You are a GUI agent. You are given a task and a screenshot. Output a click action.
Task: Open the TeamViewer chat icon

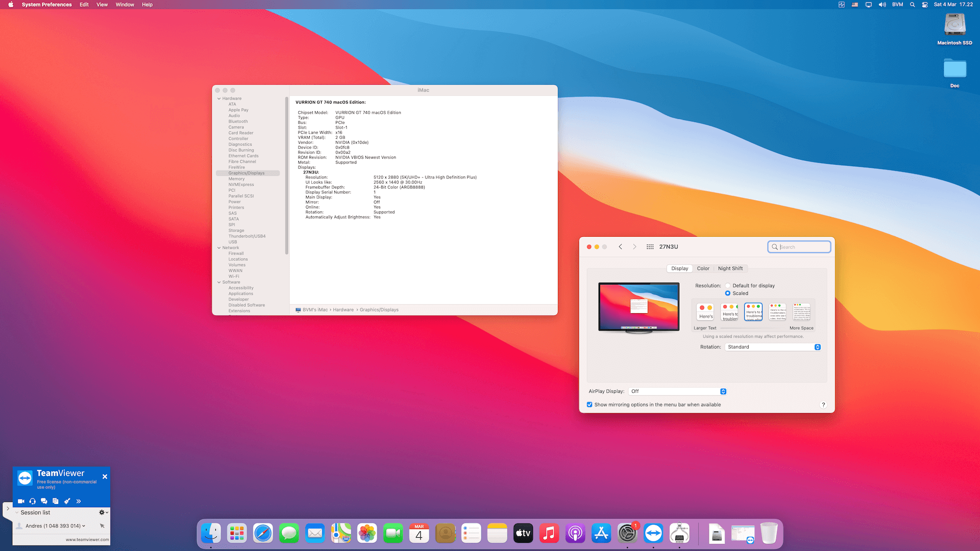[44, 501]
